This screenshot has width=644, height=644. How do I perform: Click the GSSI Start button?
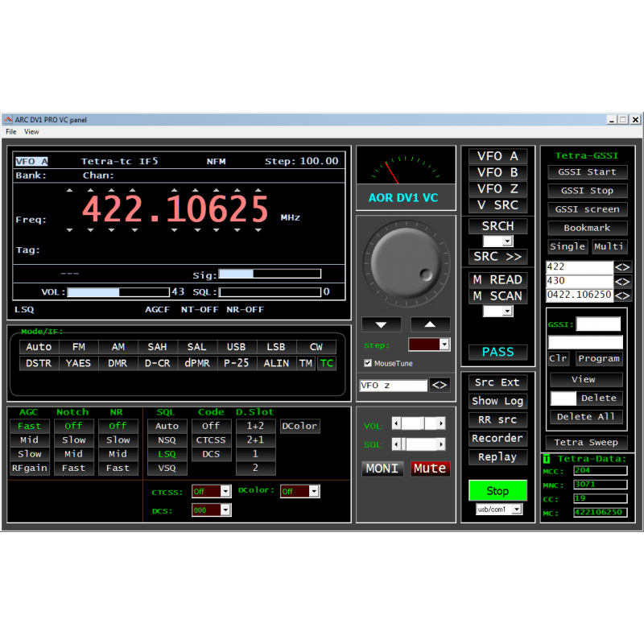coord(588,172)
